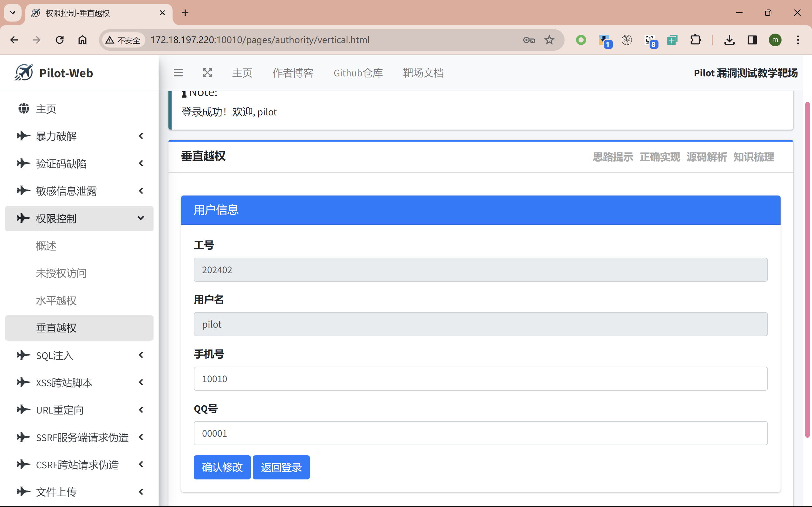Click the Pilot-Web airplane logo

24,73
